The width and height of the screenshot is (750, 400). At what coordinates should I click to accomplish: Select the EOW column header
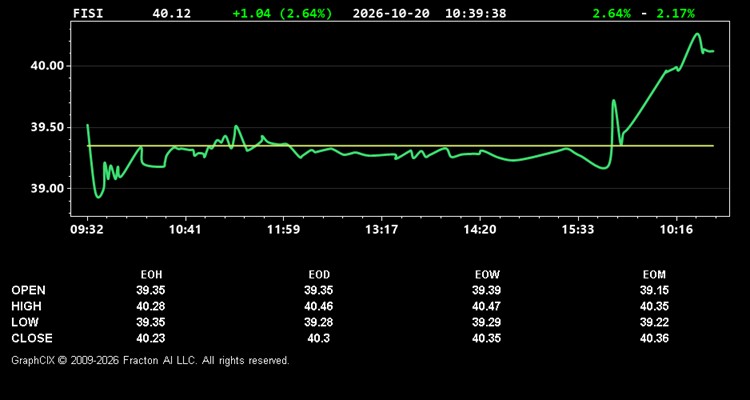[x=487, y=275]
